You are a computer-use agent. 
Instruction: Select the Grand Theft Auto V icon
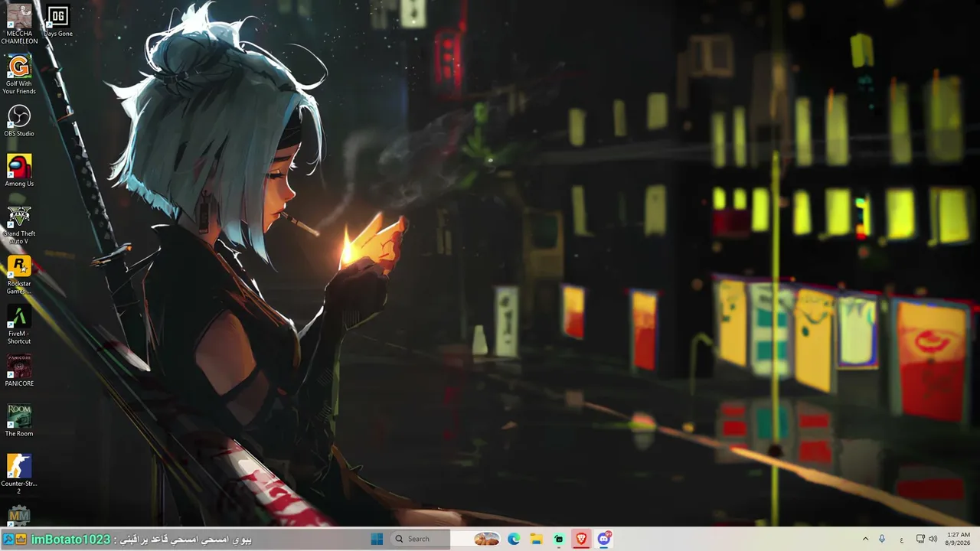[19, 224]
